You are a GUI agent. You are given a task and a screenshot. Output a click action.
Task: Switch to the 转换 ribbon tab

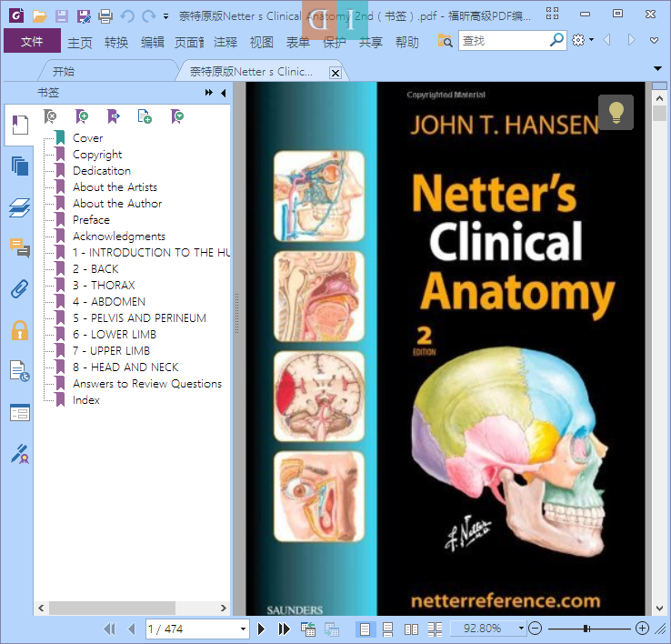(116, 43)
